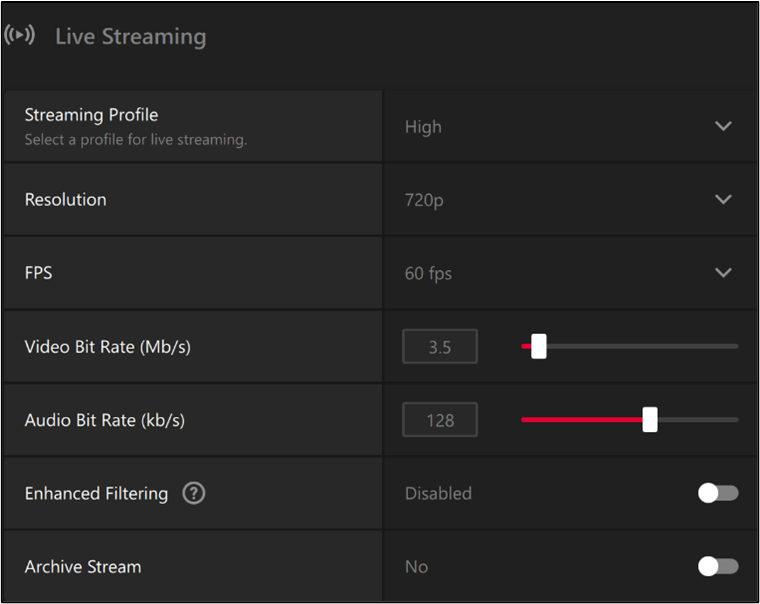The height and width of the screenshot is (604, 760).
Task: Click the Live Streaming broadcast icon
Action: point(19,35)
